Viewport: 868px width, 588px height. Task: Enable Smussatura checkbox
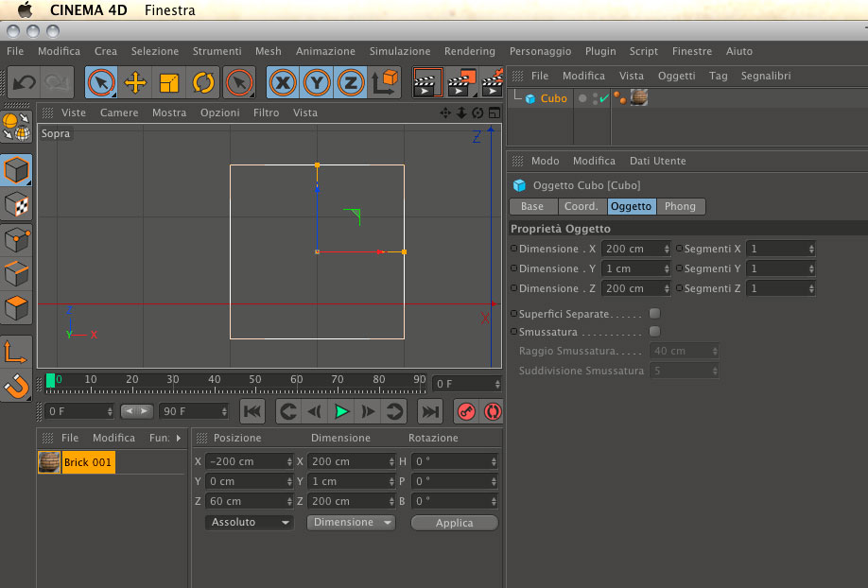pos(654,331)
